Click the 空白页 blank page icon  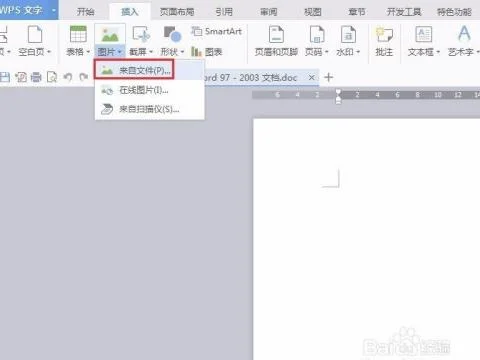pyautogui.click(x=35, y=34)
